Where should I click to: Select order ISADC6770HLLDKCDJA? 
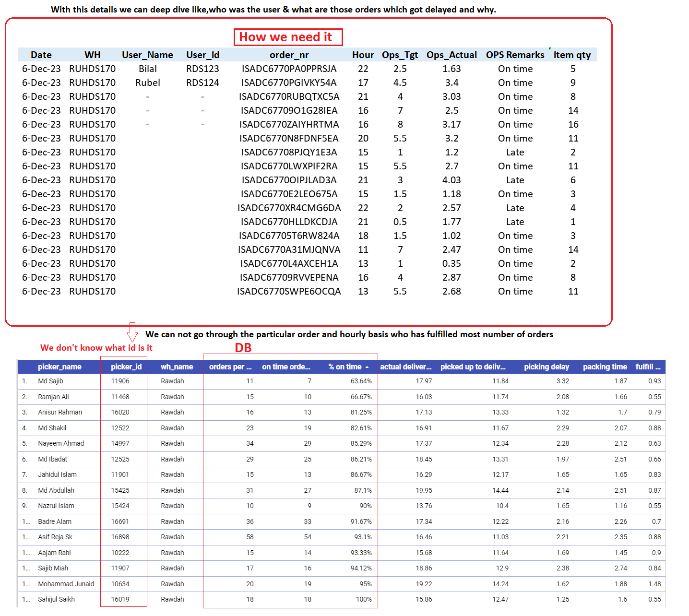[x=289, y=222]
